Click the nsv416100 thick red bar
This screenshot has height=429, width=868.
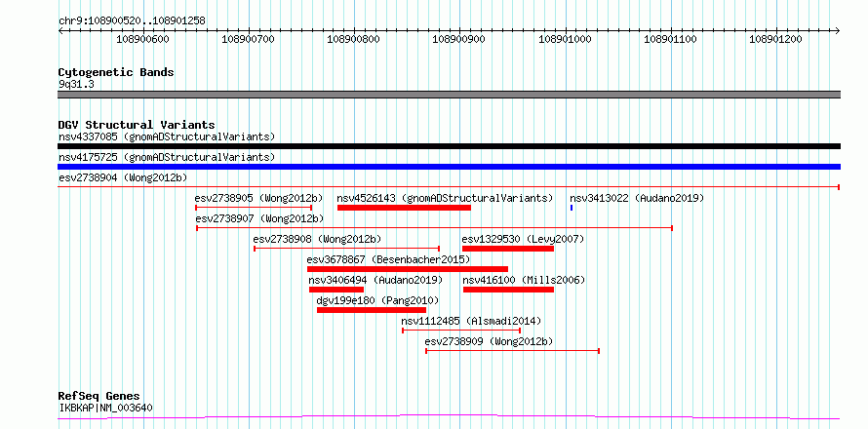(509, 290)
